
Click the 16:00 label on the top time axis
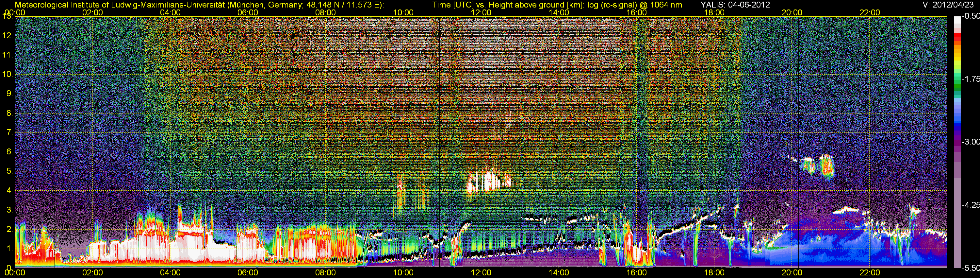point(636,12)
